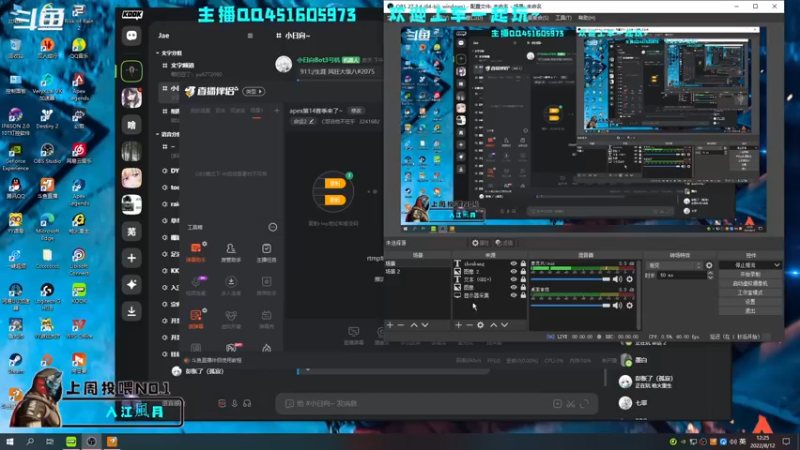800x450 pixels.
Task: Open 房管助手 tool in Douyu toolbox
Action: [x=231, y=253]
